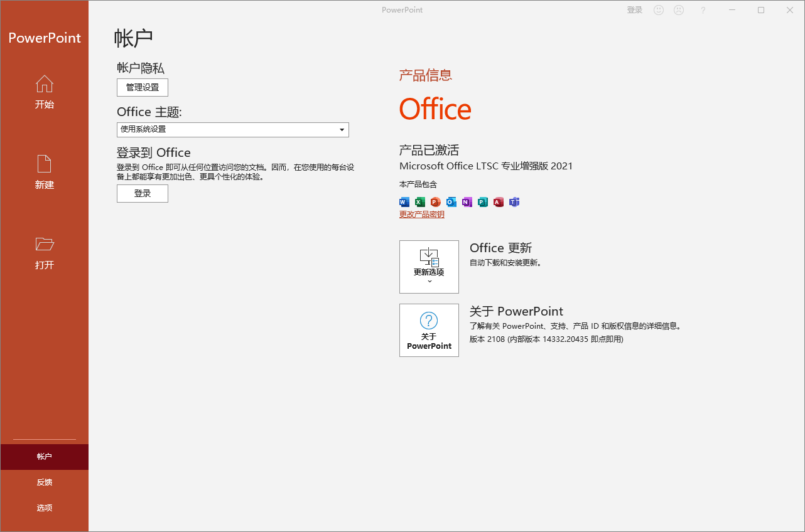This screenshot has height=532, width=805.
Task: Send a smile feedback face icon
Action: point(659,10)
